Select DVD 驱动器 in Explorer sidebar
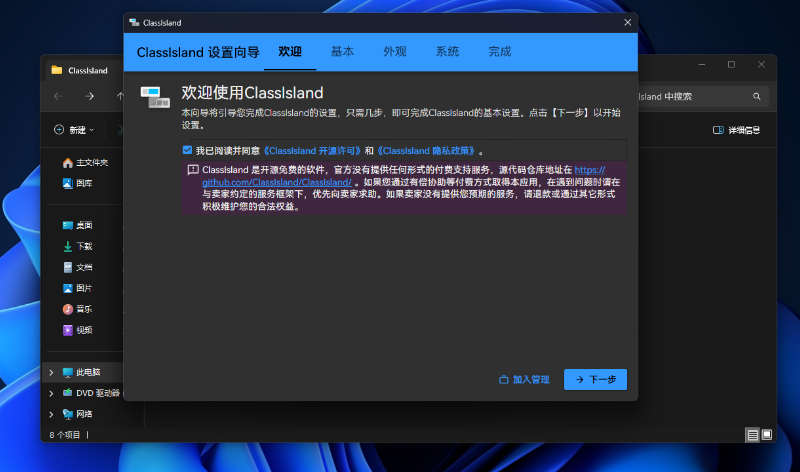This screenshot has height=472, width=800. [x=92, y=393]
